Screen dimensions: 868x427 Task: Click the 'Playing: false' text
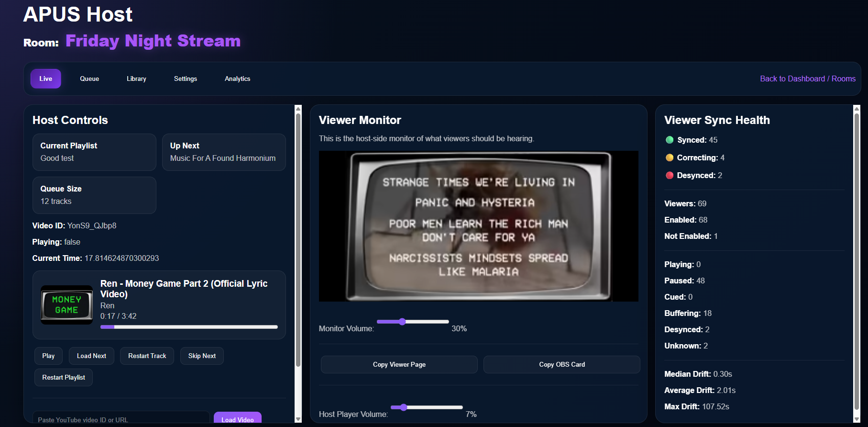click(56, 242)
